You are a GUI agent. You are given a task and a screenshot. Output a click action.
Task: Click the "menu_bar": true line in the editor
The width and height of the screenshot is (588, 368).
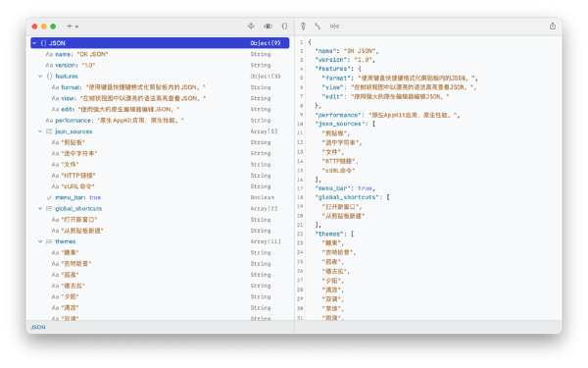pyautogui.click(x=345, y=188)
